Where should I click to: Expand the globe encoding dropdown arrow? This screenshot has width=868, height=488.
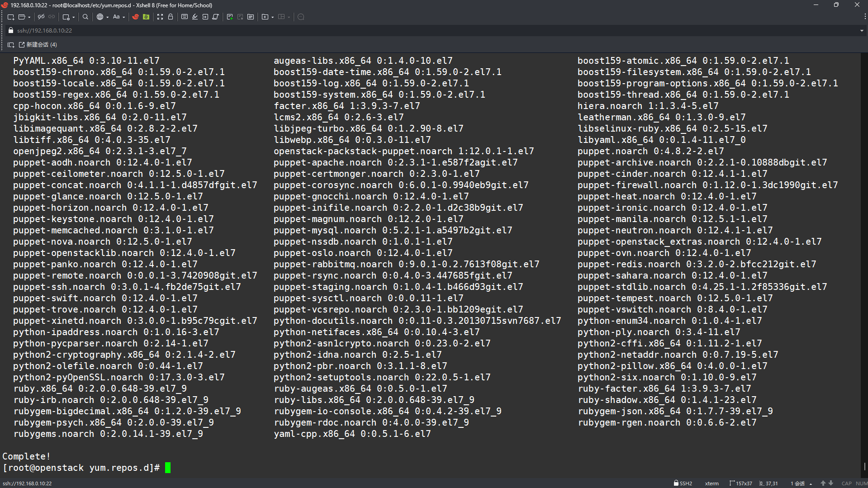coord(107,17)
